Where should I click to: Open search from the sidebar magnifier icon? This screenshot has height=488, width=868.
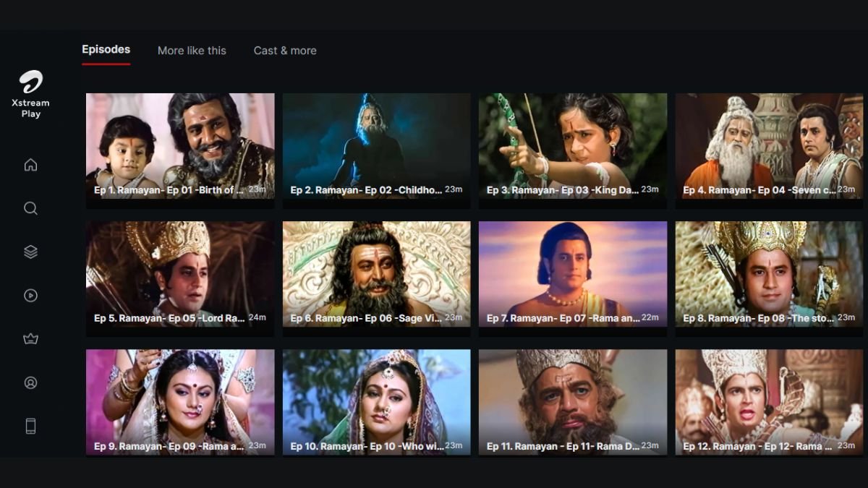click(30, 208)
